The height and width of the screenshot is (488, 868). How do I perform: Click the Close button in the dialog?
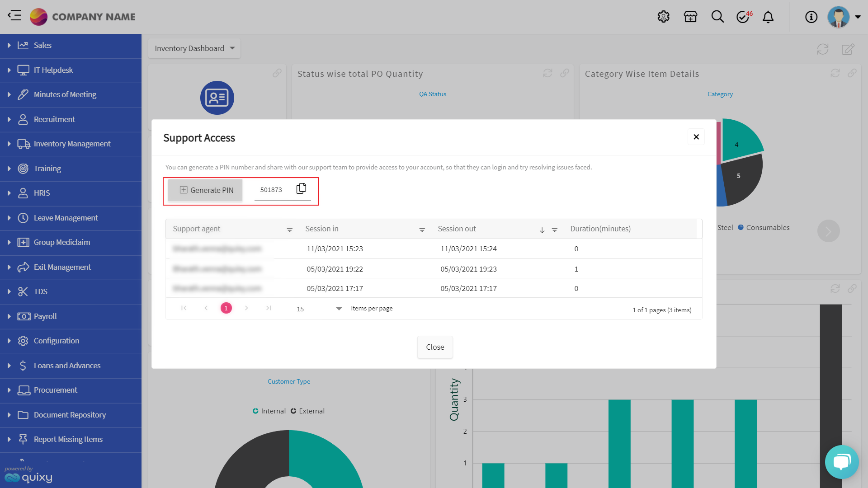[x=435, y=347]
